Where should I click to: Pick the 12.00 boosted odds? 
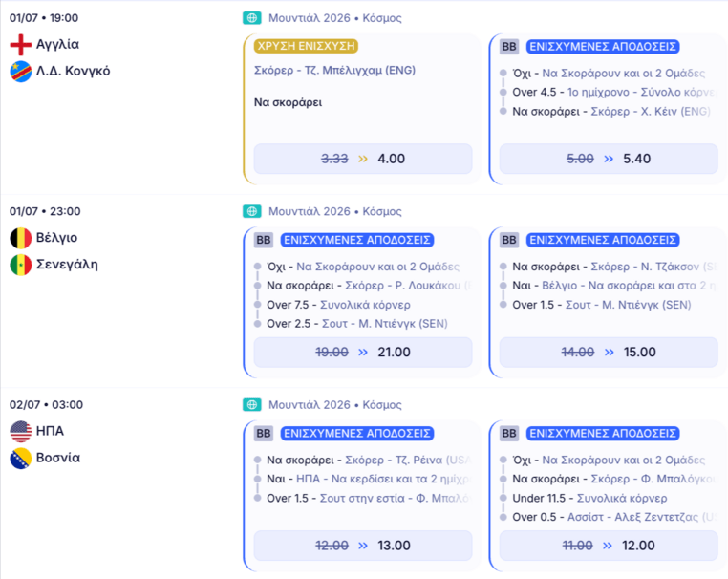(609, 546)
